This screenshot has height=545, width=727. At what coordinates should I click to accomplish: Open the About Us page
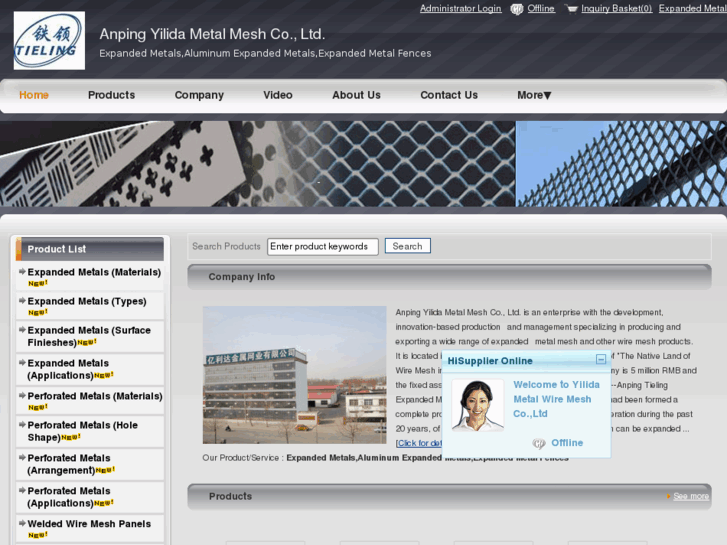[356, 95]
